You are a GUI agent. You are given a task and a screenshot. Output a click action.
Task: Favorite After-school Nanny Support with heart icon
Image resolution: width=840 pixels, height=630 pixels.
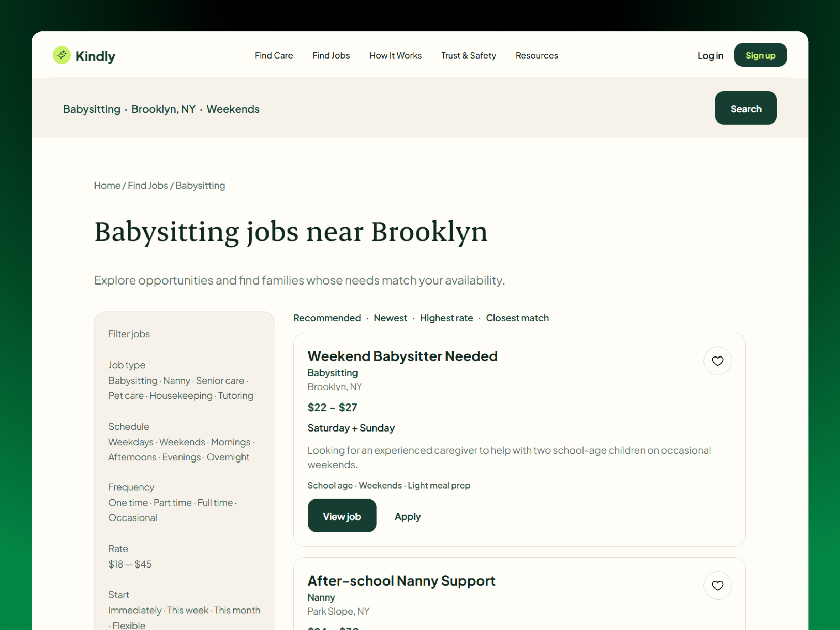coord(717,585)
